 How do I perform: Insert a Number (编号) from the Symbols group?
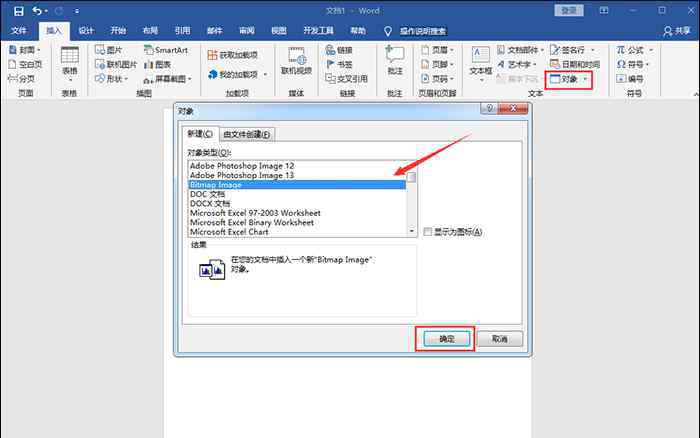tap(630, 79)
